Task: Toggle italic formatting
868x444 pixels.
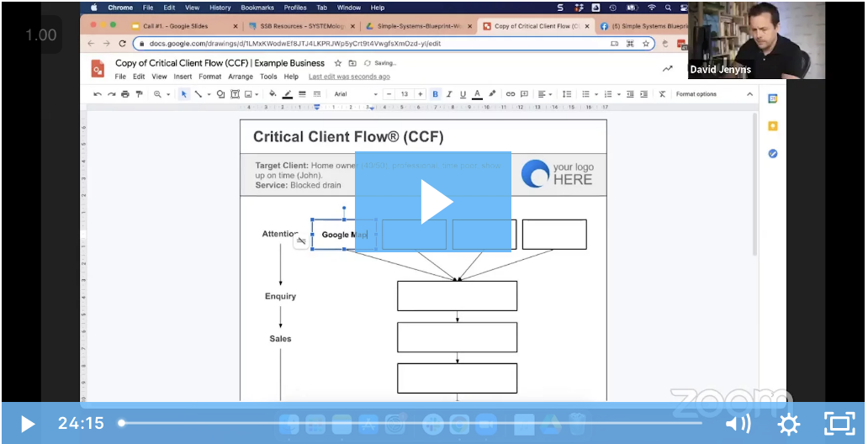Action: [449, 94]
